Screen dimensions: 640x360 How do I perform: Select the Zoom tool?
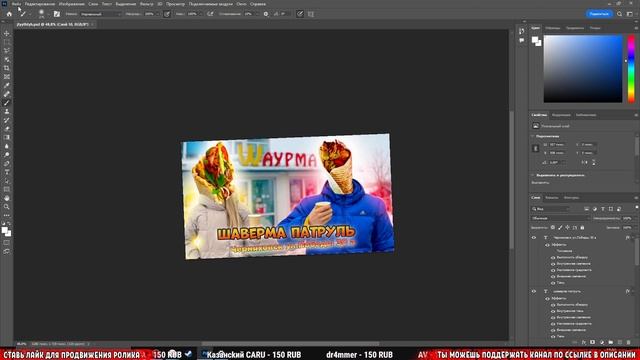pyautogui.click(x=7, y=207)
